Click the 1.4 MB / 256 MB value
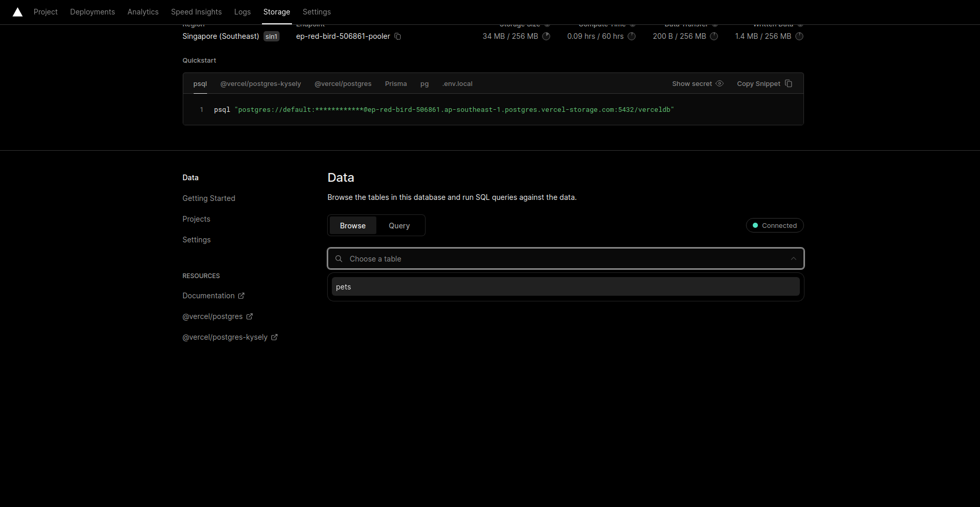 [763, 36]
